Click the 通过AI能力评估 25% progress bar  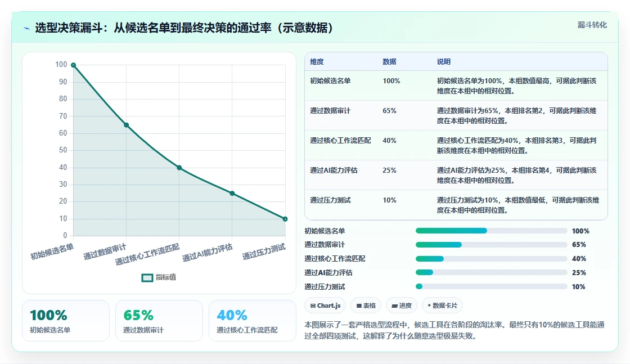[492, 272]
